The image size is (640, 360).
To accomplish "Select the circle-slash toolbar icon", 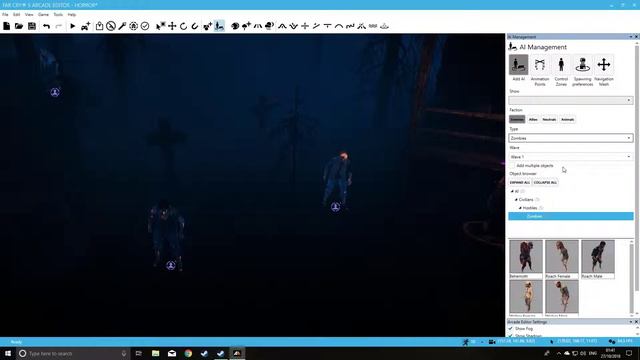I will pyautogui.click(x=111, y=26).
